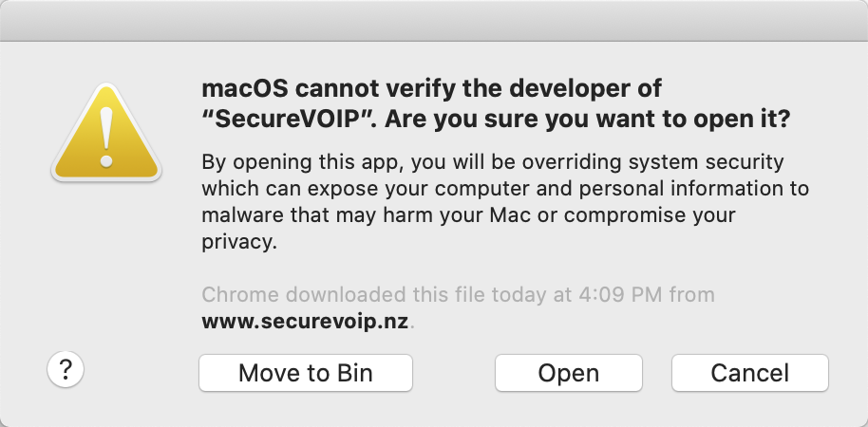
Task: Dismiss the dialog with Cancel
Action: (750, 373)
